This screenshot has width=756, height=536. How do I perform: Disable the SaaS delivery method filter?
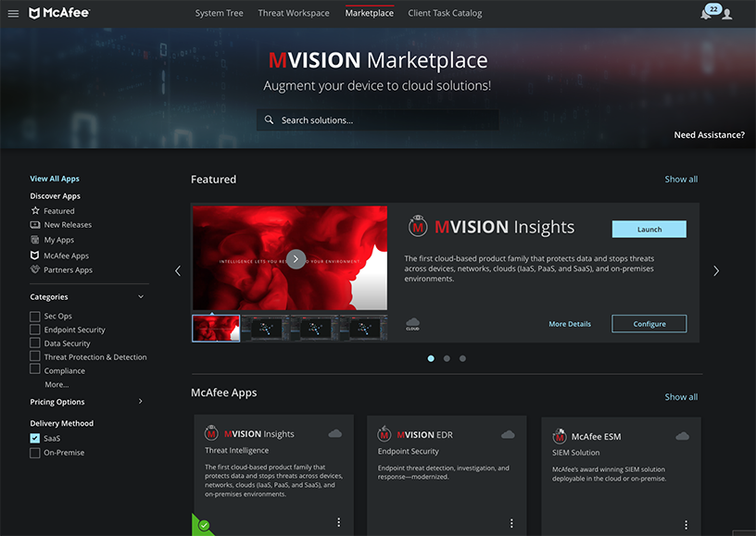coord(32,439)
